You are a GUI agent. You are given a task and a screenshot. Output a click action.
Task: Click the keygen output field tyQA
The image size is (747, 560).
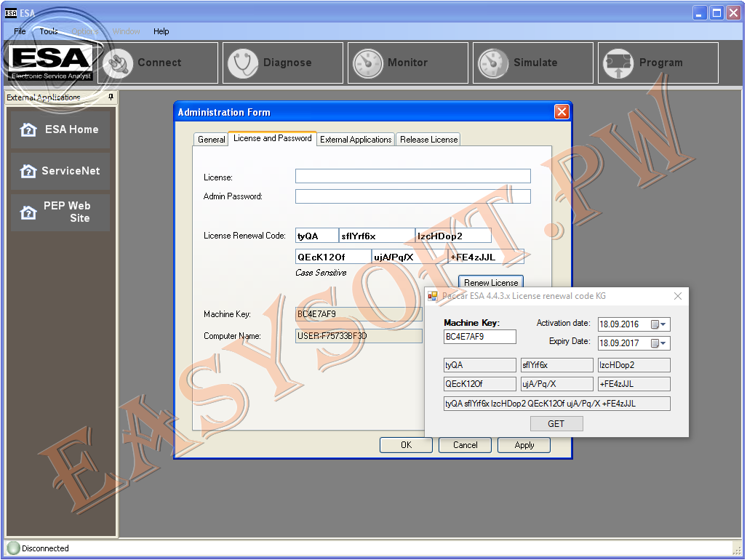tap(480, 365)
